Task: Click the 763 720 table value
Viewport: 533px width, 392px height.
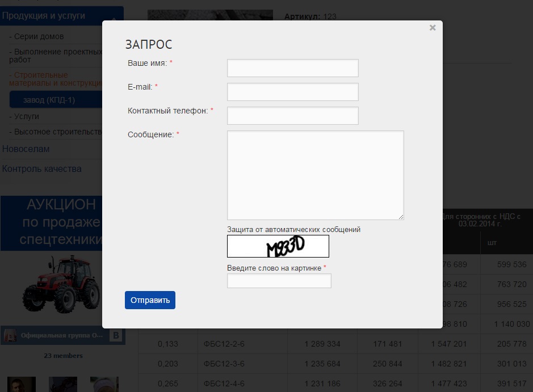Action: tap(512, 284)
